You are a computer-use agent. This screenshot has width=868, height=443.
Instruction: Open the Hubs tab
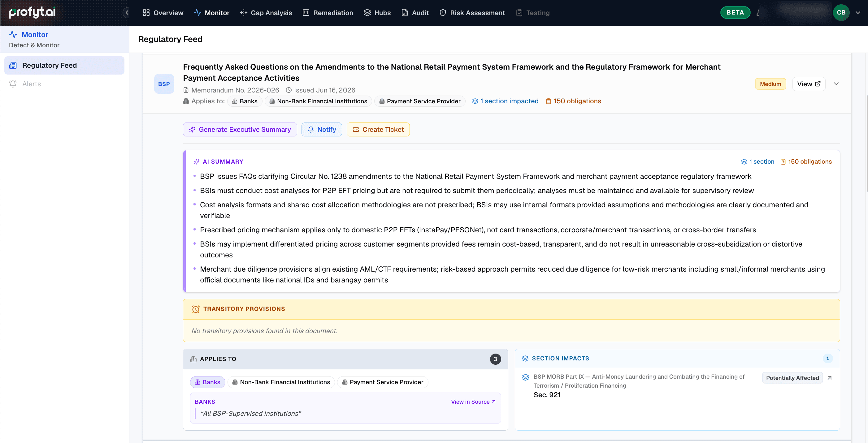click(377, 13)
